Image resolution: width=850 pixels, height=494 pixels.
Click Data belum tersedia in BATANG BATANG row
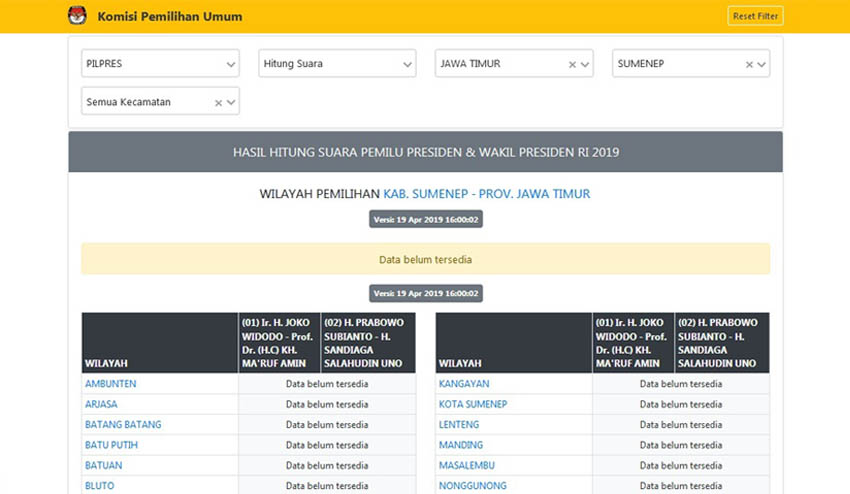click(x=327, y=425)
